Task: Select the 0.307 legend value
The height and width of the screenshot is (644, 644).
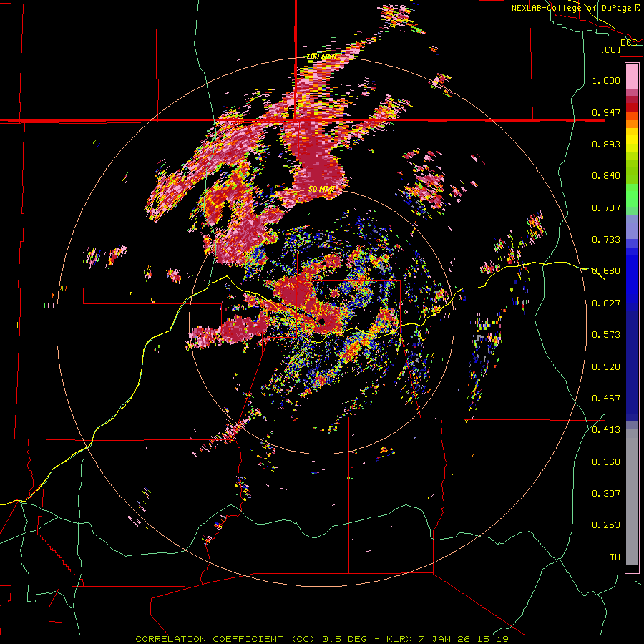Action: (606, 494)
